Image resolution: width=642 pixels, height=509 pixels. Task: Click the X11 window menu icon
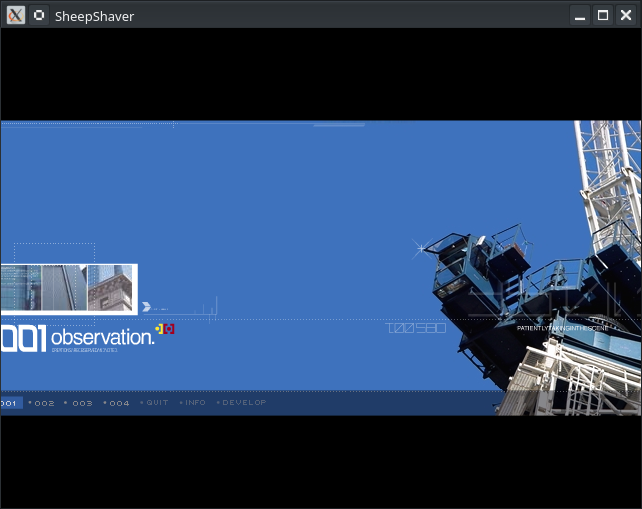click(x=15, y=15)
